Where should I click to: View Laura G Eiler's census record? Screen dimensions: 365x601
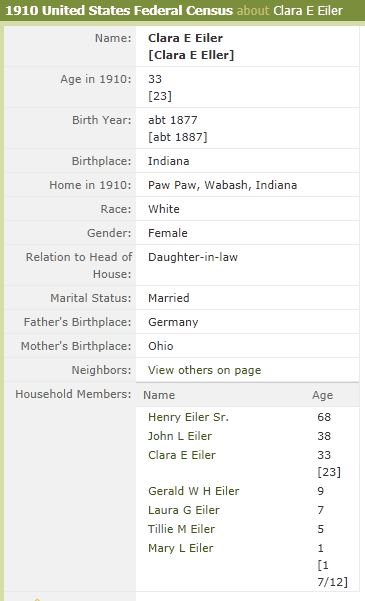pyautogui.click(x=184, y=510)
